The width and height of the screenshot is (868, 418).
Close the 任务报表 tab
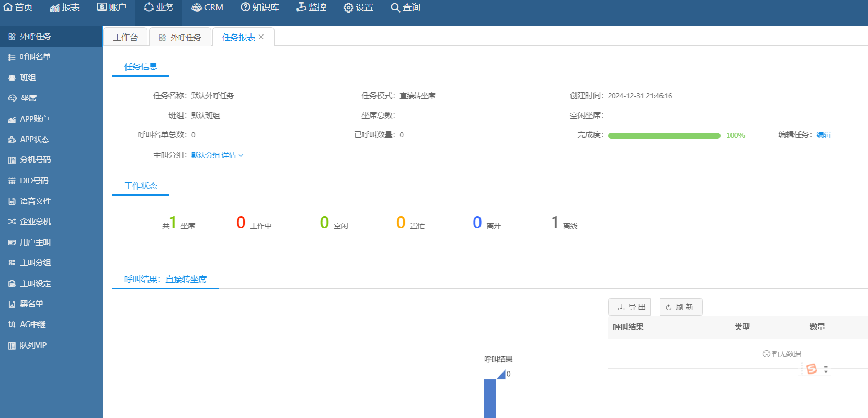[x=261, y=37]
